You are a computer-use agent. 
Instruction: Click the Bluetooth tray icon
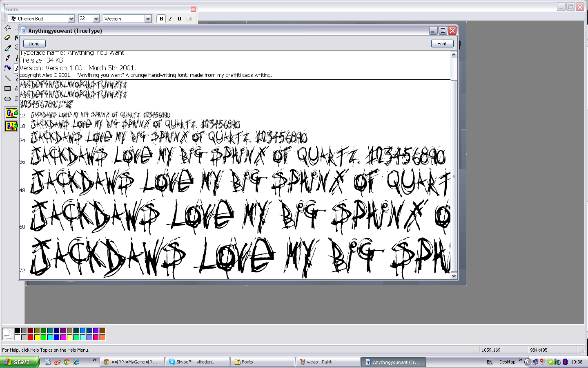click(565, 362)
